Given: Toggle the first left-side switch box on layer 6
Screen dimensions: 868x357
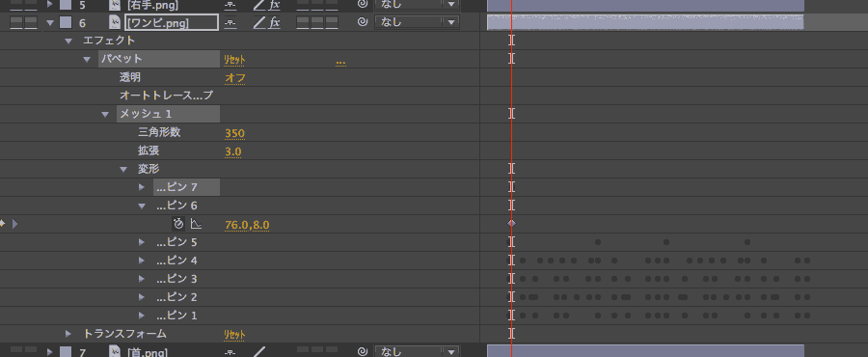Looking at the screenshot, I should click(x=16, y=23).
